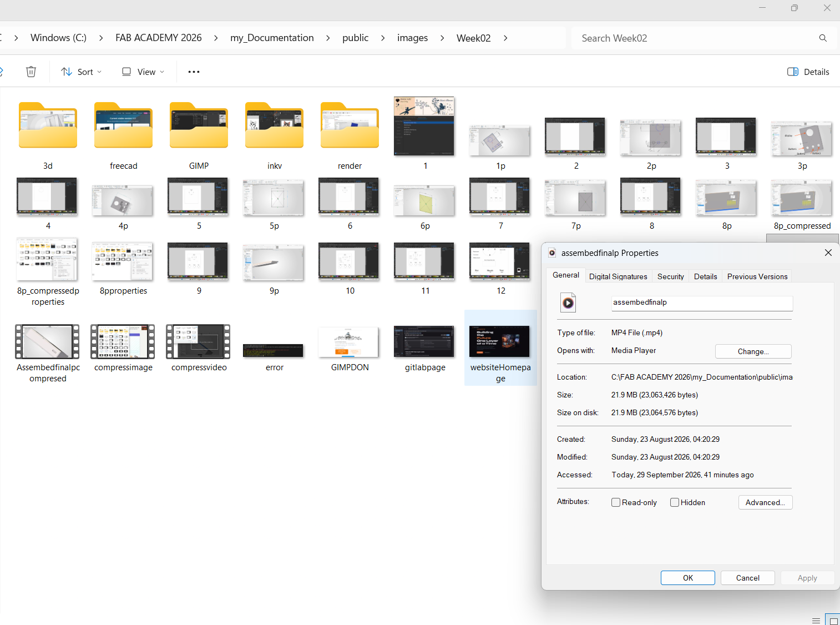Screen dimensions: 840x625
Task: Toggle the Details pane button
Action: click(x=808, y=72)
